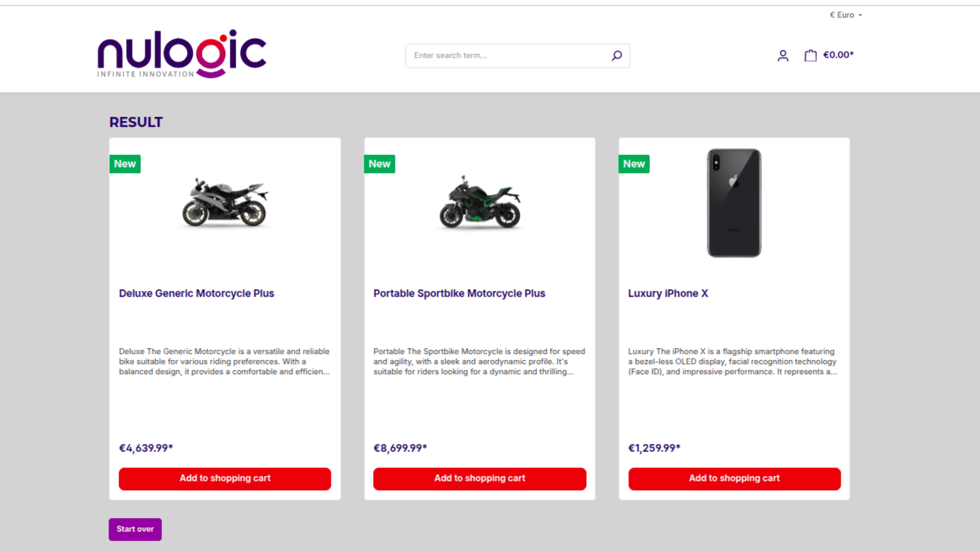Open the Luxury iPhone X title link
This screenshot has height=551, width=980.
pos(668,293)
